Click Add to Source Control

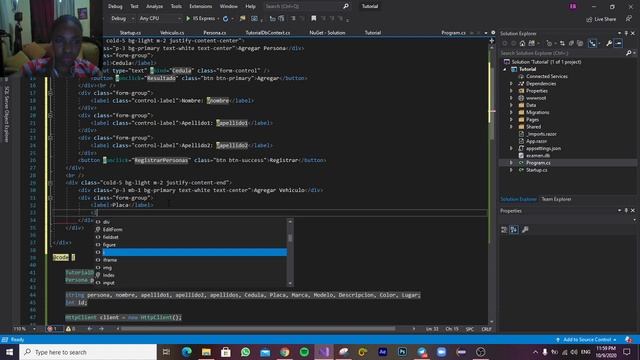pos(587,340)
